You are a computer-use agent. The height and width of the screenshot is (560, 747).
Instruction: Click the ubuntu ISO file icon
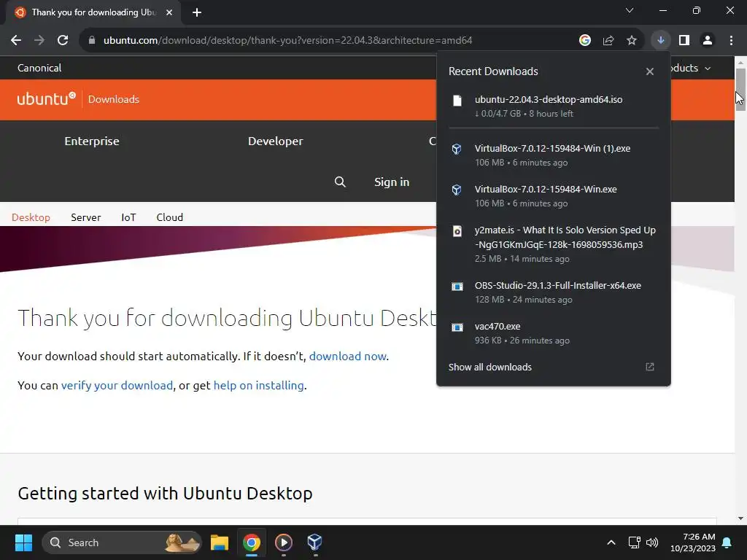pyautogui.click(x=457, y=101)
